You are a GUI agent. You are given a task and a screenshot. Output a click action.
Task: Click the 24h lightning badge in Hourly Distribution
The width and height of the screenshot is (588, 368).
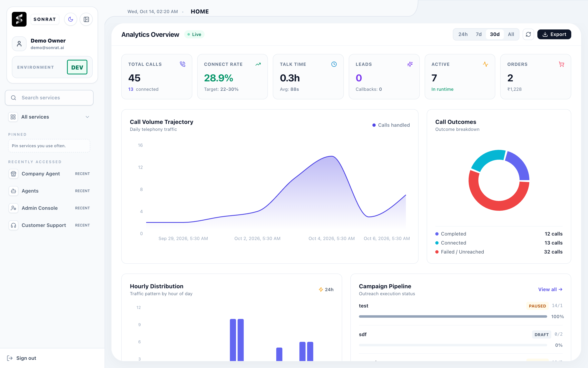click(x=326, y=289)
